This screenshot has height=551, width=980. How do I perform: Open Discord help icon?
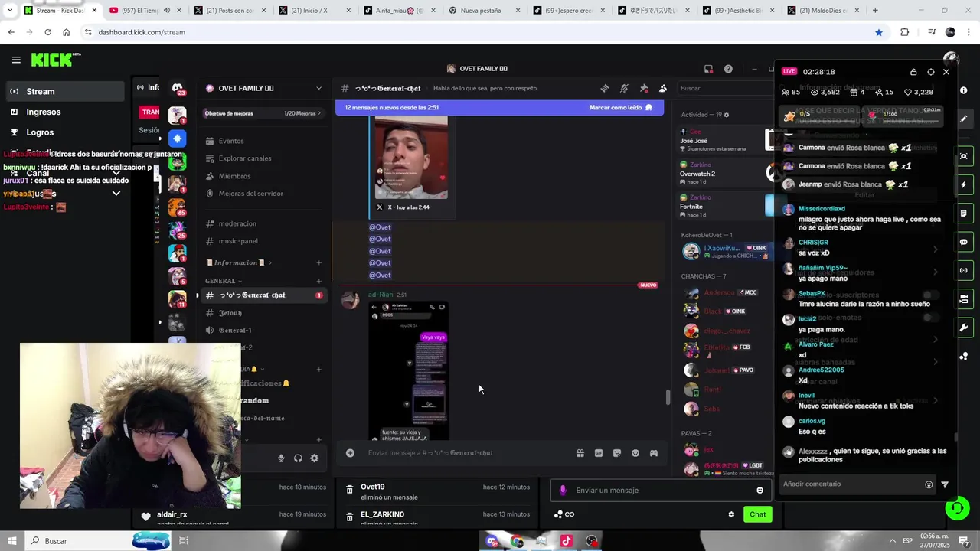coord(728,69)
